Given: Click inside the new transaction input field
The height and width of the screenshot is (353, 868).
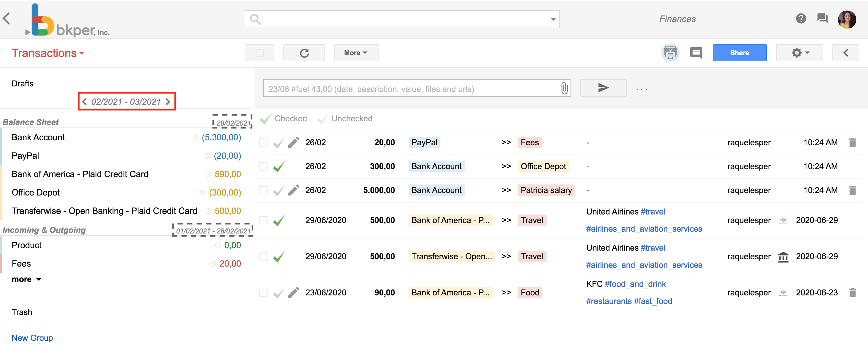Looking at the screenshot, I should [x=404, y=89].
